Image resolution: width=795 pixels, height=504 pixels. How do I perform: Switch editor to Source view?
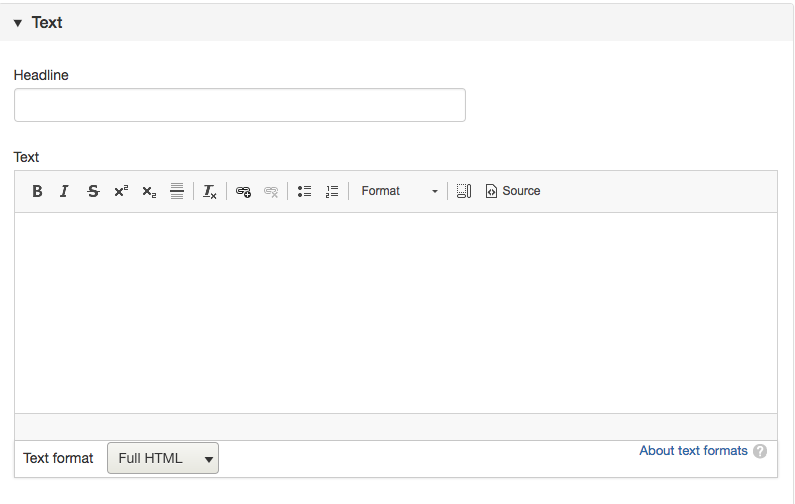tap(512, 191)
